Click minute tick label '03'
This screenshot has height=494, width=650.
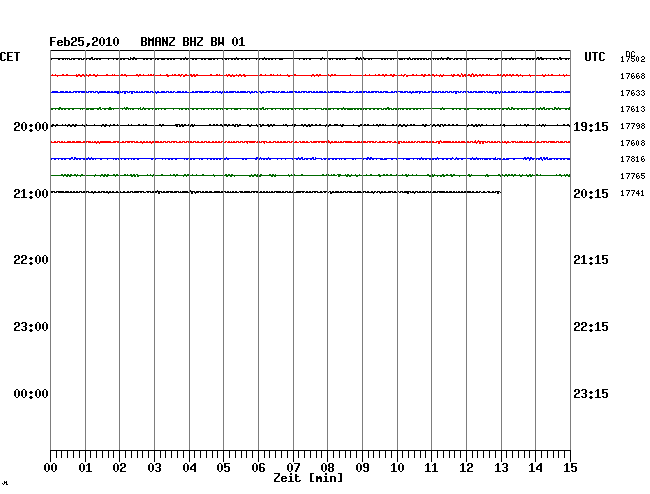[x=155, y=468]
